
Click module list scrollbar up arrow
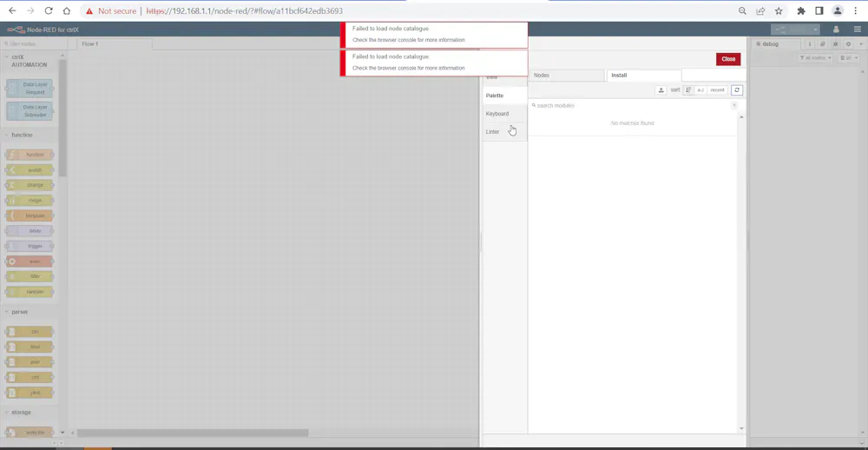point(742,117)
